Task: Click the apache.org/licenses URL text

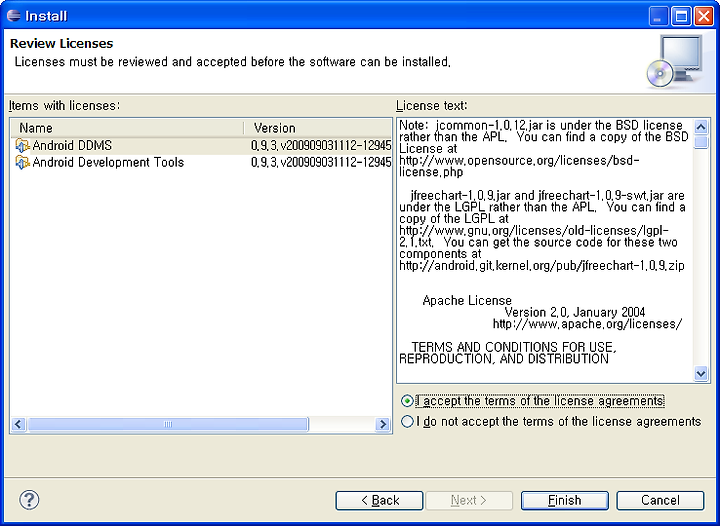Action: pyautogui.click(x=587, y=324)
